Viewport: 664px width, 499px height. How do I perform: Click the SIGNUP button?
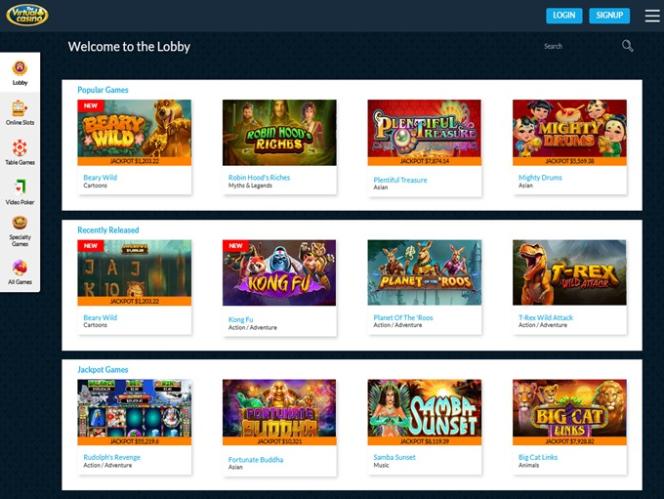tap(609, 16)
